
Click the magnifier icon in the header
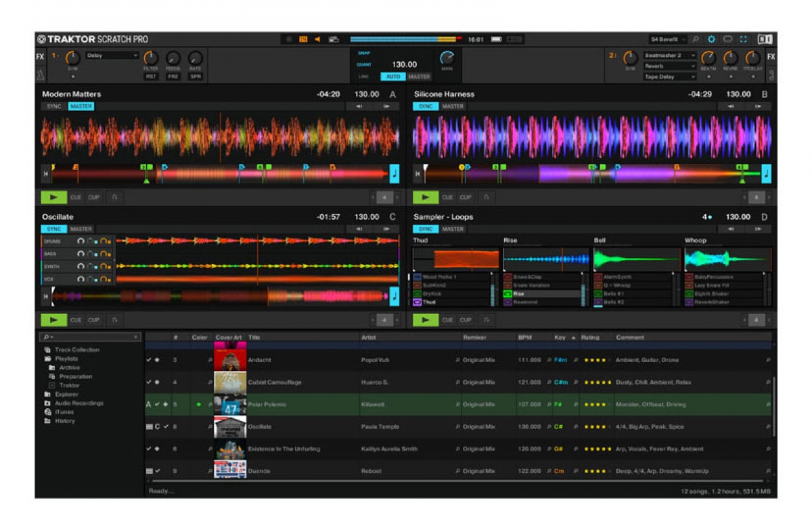click(x=696, y=39)
